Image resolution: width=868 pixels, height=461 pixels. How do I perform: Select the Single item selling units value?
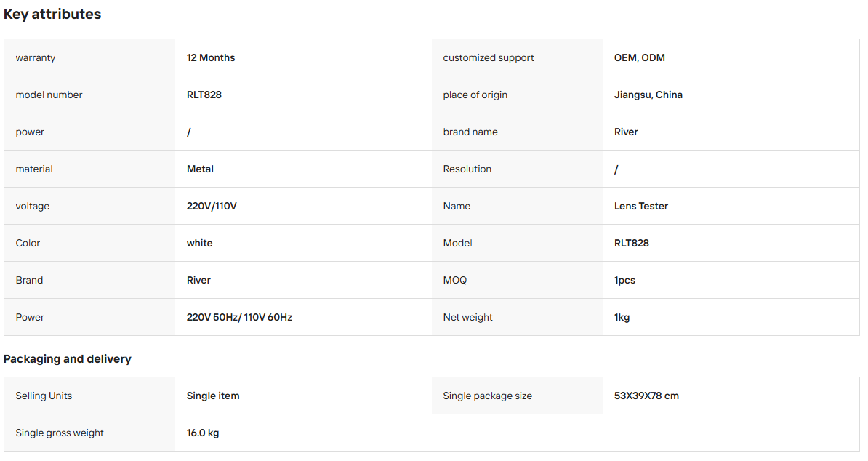click(x=212, y=396)
